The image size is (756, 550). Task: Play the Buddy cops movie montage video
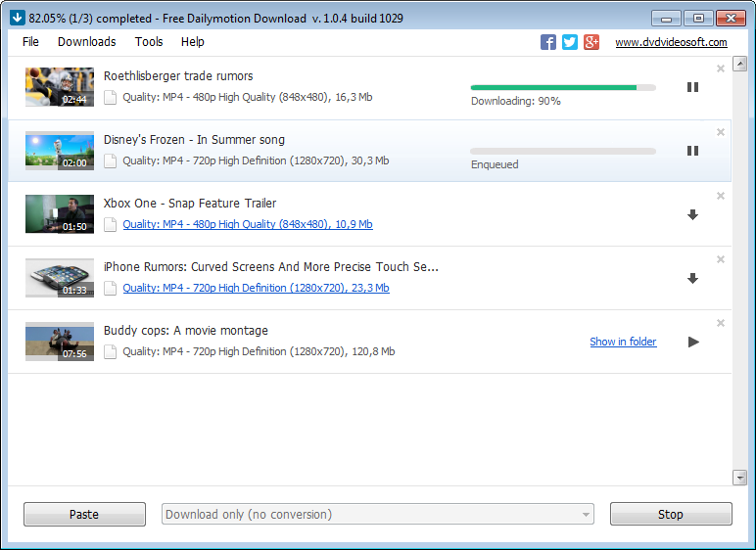(x=693, y=342)
